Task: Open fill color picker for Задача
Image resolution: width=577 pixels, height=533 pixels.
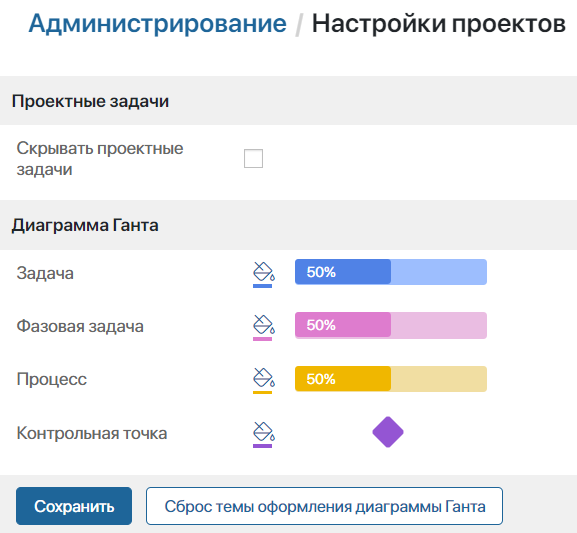Action: point(263,275)
